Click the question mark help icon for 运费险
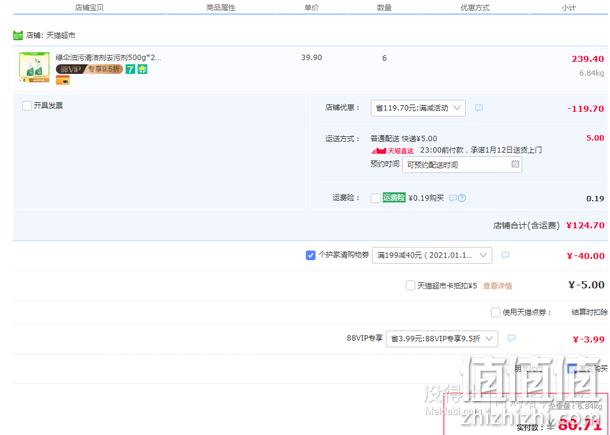 click(x=462, y=198)
